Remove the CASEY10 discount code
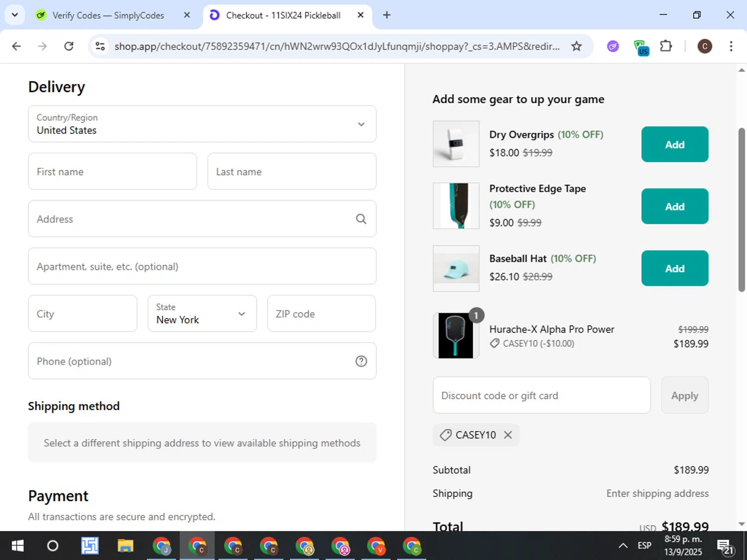The height and width of the screenshot is (560, 747). (508, 435)
